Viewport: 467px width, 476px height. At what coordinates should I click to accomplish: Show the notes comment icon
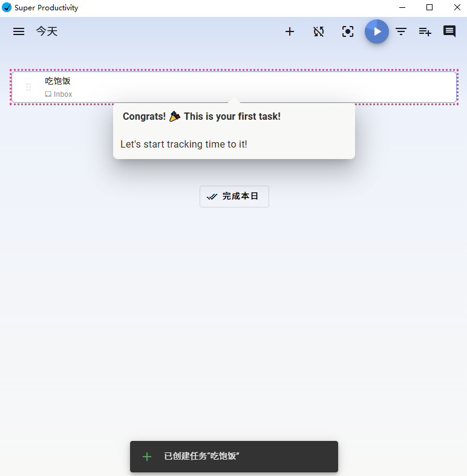pos(449,31)
